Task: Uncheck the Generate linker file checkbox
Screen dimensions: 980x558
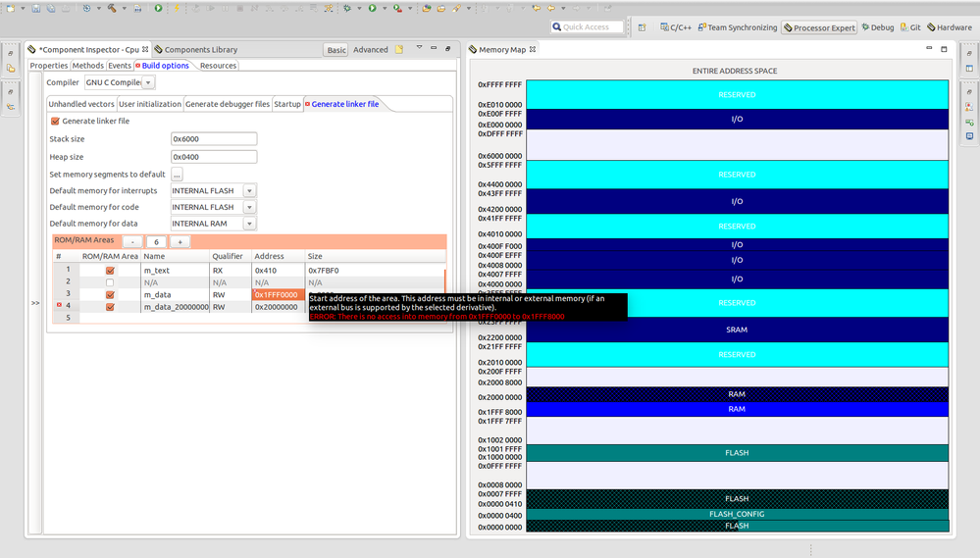Action: (x=55, y=121)
